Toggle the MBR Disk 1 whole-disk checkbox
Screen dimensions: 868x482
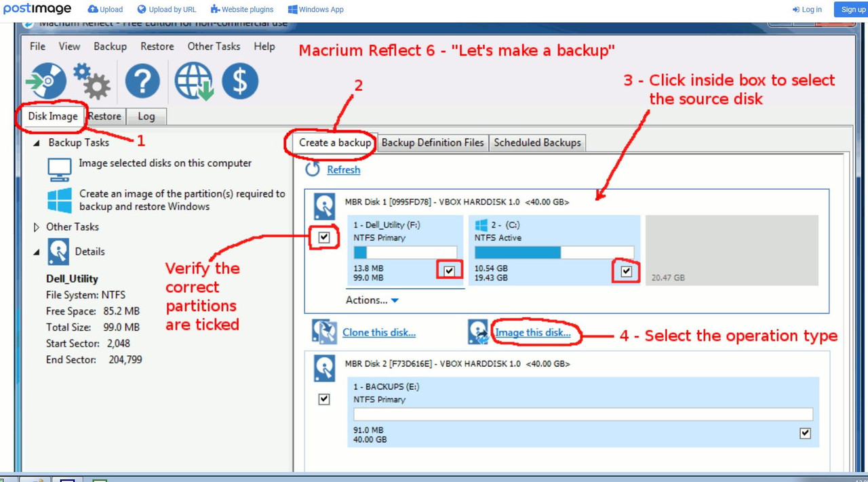pyautogui.click(x=324, y=237)
